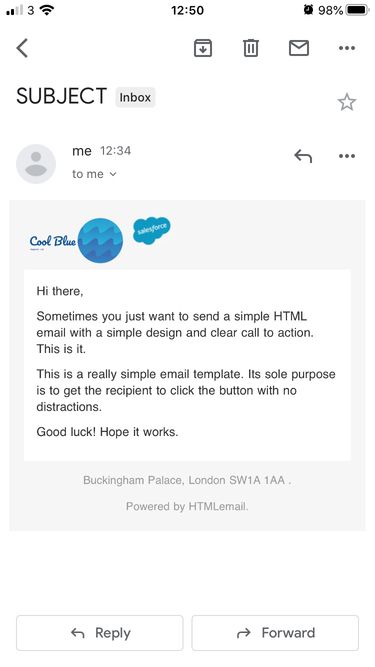The width and height of the screenshot is (375, 667).
Task: Open the HTMLemail link in footer
Action: [x=218, y=507]
